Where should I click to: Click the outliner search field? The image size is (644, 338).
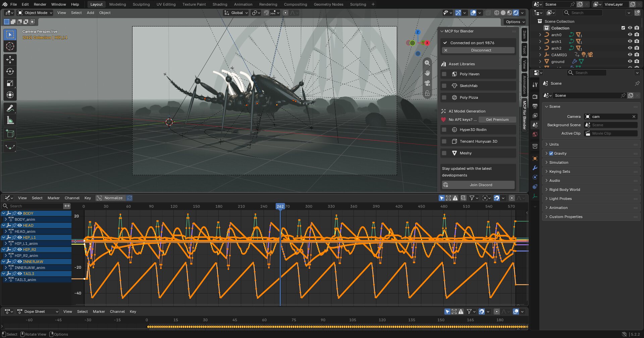(x=583, y=13)
